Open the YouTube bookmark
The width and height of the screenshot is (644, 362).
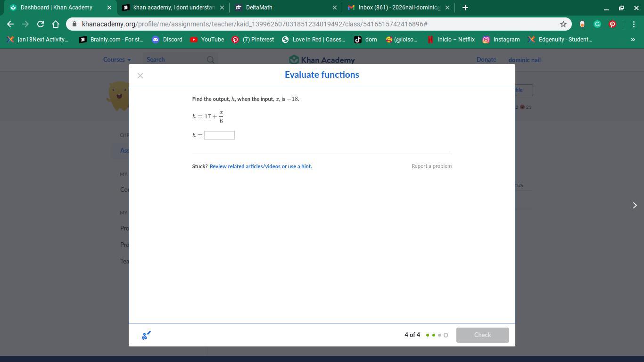(207, 40)
